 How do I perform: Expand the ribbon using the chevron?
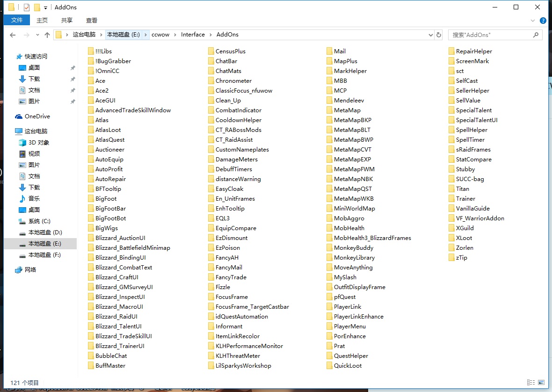[533, 21]
